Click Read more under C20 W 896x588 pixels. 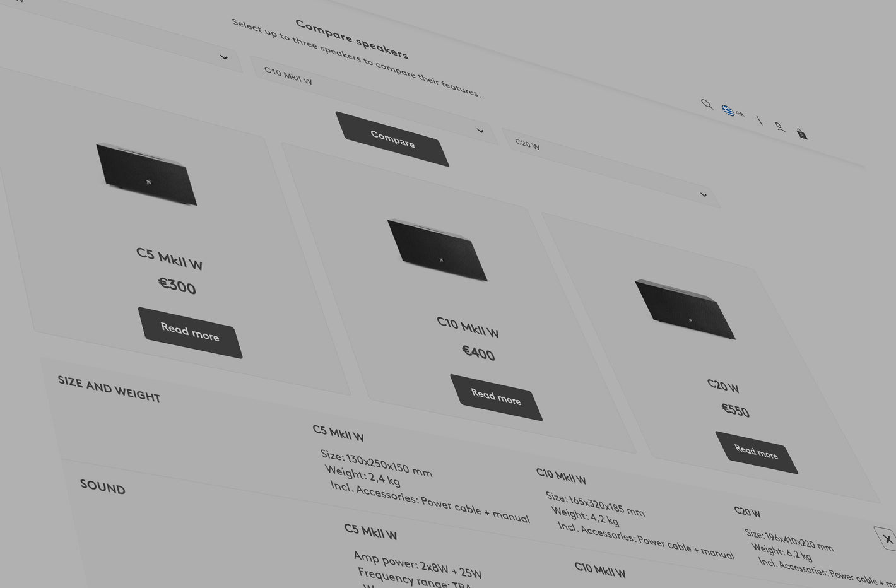(756, 452)
